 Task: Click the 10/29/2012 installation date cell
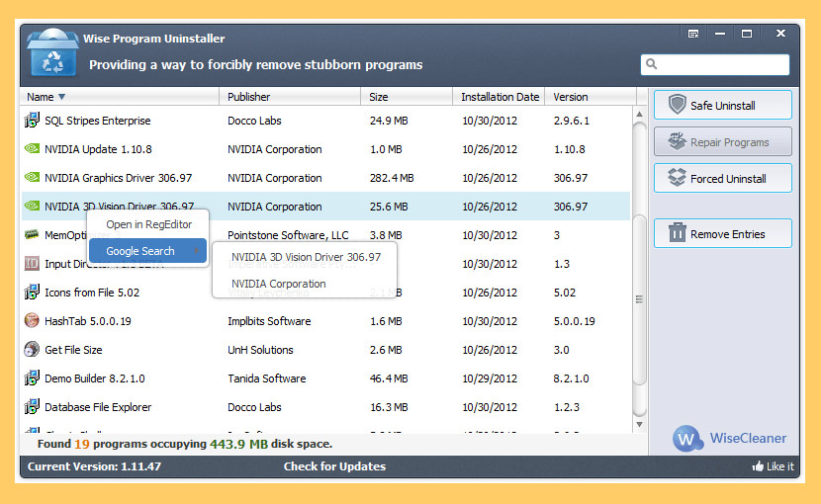point(490,378)
